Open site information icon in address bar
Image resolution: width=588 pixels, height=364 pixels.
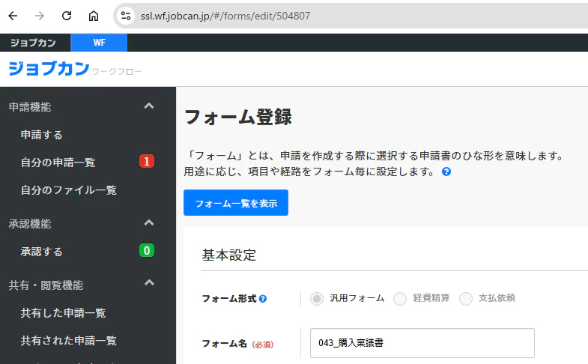point(126,16)
